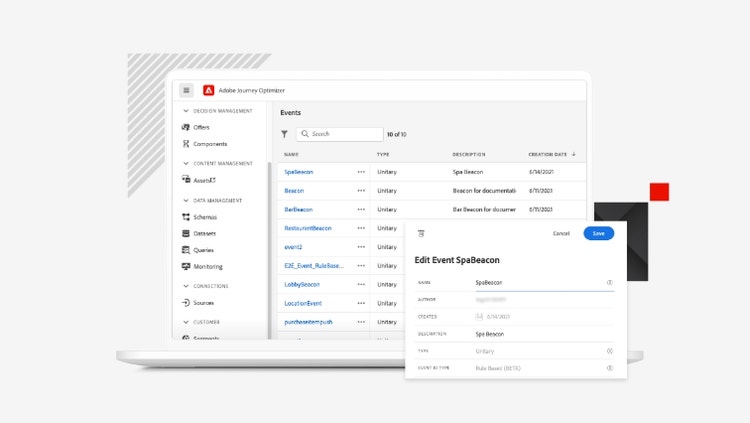Open the Offers sidebar item

(x=201, y=128)
